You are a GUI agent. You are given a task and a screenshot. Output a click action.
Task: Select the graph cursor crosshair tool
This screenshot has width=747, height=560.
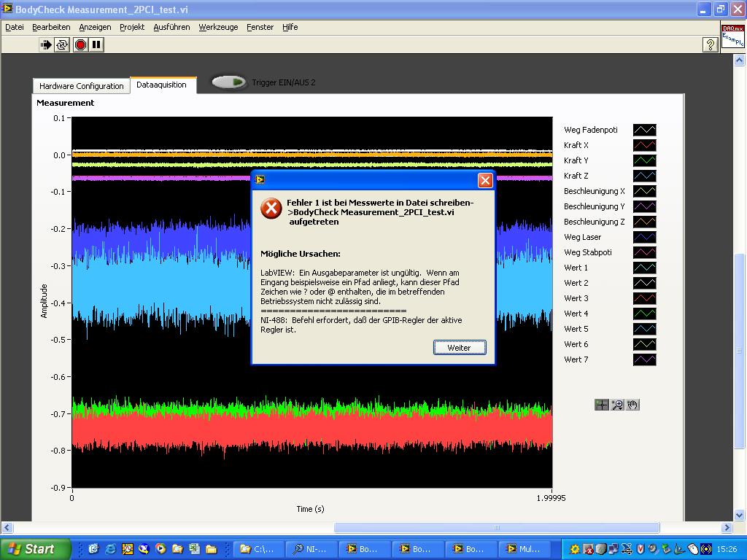point(602,405)
